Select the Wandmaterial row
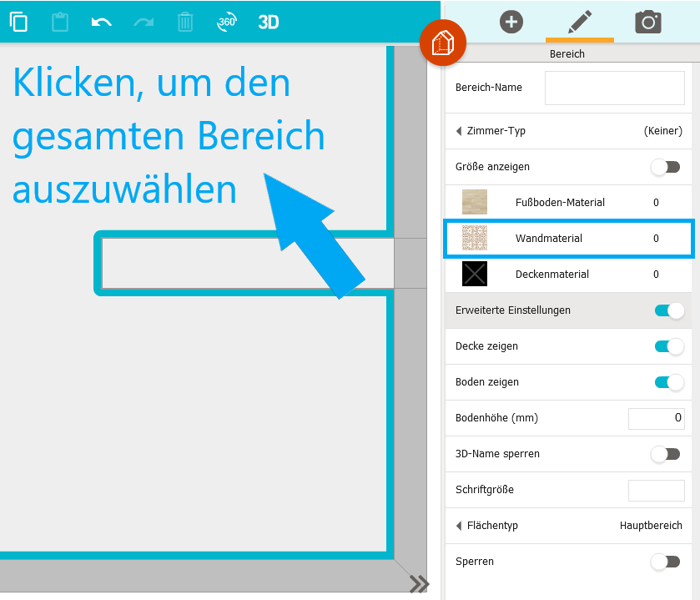 tap(569, 239)
